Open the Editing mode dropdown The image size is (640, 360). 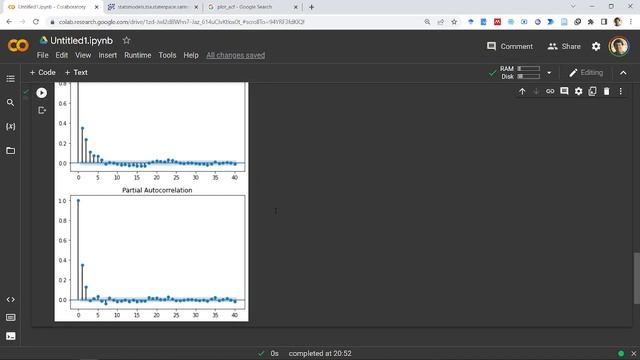coord(586,73)
